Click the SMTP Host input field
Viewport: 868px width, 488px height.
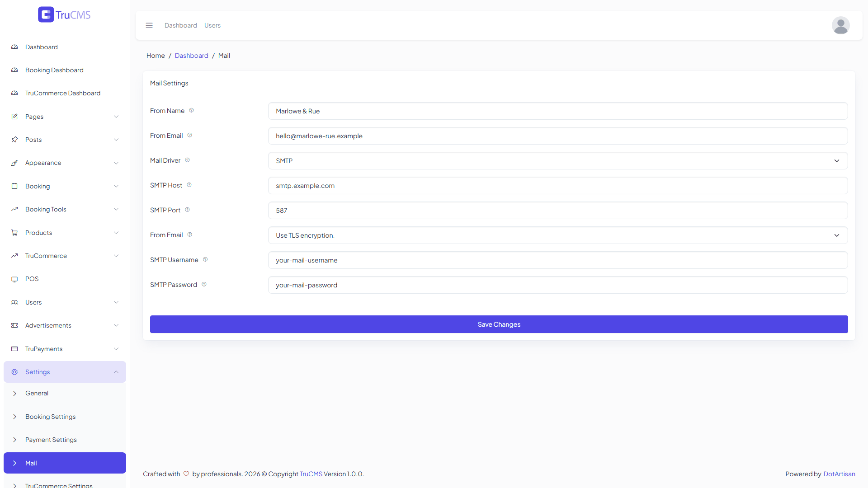(558, 186)
